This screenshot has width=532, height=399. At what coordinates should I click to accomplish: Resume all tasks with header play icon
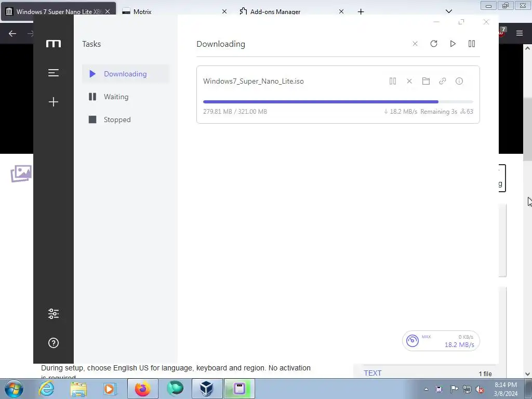tap(453, 44)
